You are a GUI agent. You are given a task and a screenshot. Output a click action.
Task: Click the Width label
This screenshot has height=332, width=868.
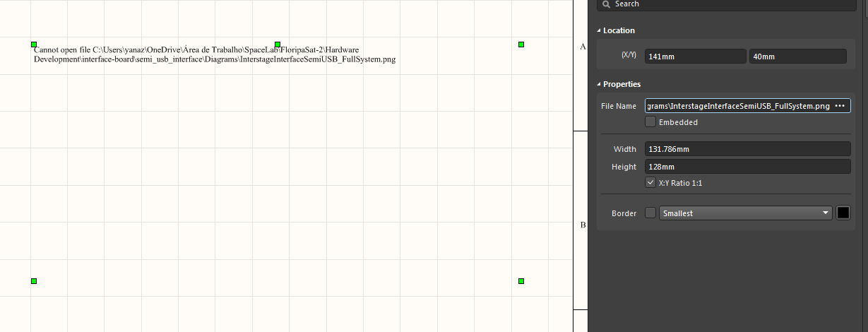tap(625, 149)
